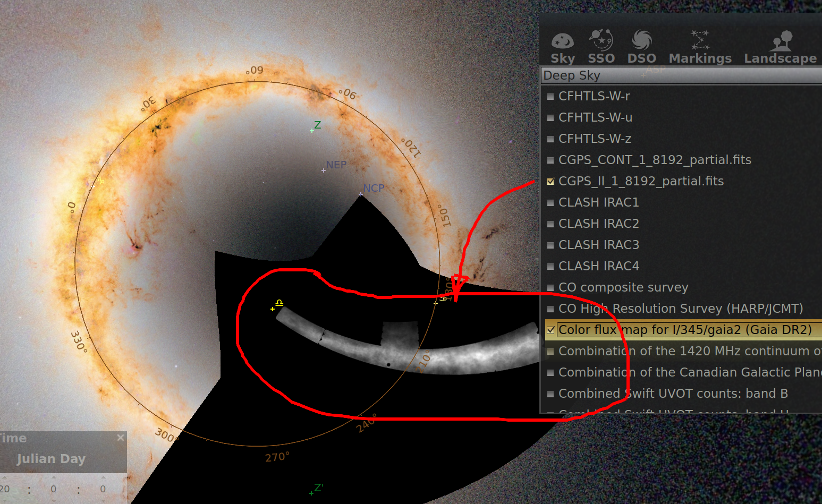Toggle Combination of the 1420 MHz continuum
Image resolution: width=822 pixels, height=504 pixels.
[x=550, y=352]
